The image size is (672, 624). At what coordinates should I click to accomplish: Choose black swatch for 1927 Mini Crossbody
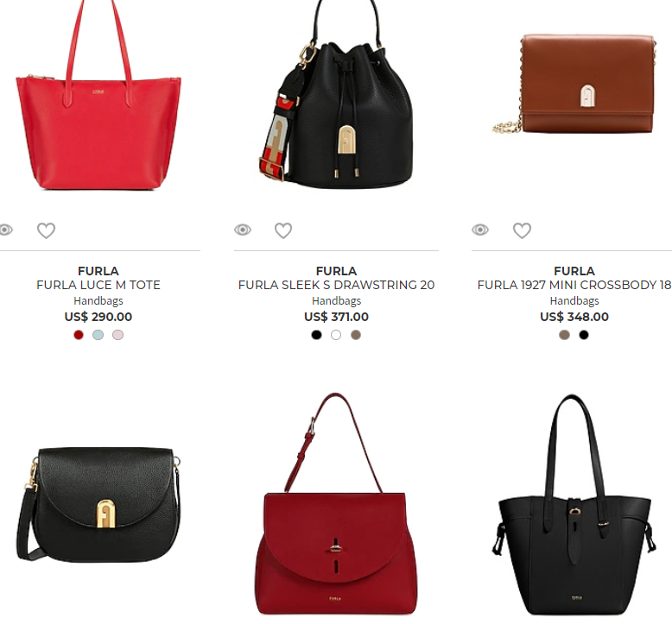pos(584,335)
